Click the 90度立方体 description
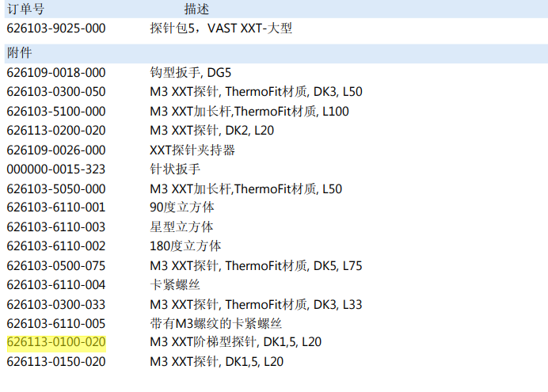The height and width of the screenshot is (392, 548). (182, 207)
